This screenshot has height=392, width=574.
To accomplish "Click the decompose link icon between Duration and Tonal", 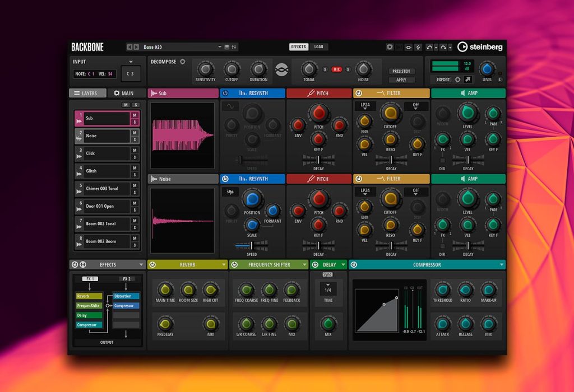I will click(281, 69).
